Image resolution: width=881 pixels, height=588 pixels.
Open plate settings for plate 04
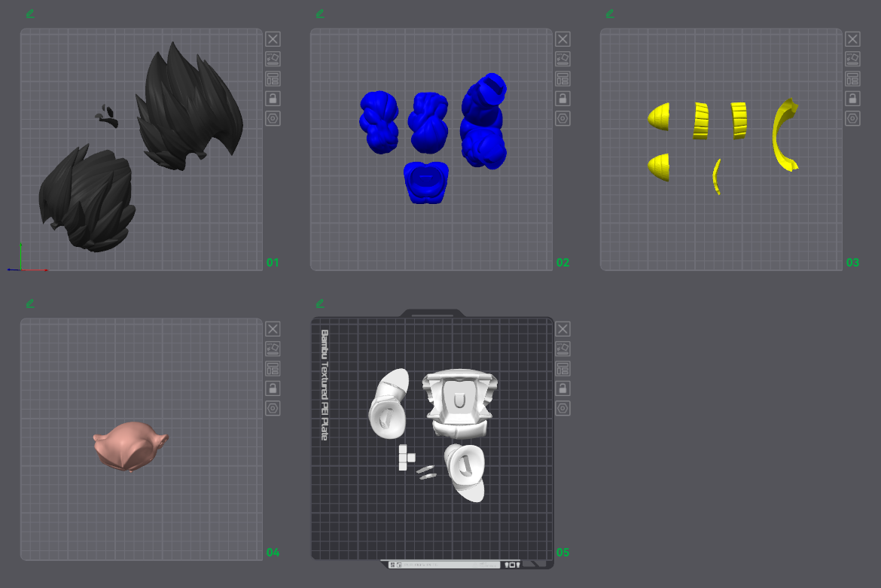point(273,408)
